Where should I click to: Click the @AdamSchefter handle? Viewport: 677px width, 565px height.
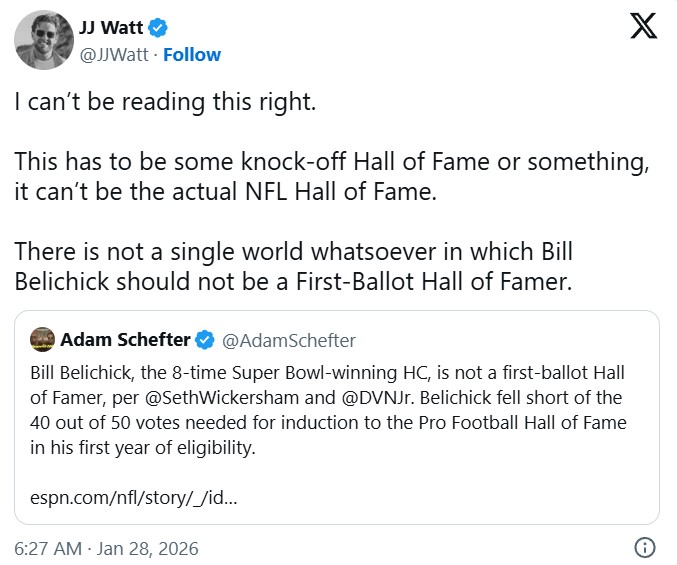pyautogui.click(x=288, y=340)
